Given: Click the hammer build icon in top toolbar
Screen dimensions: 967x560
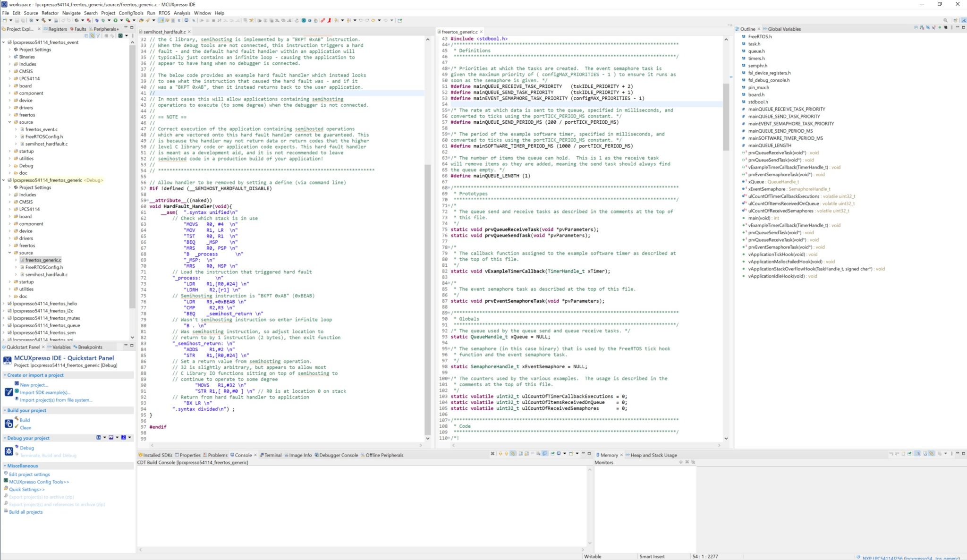Looking at the screenshot, I should pos(43,20).
